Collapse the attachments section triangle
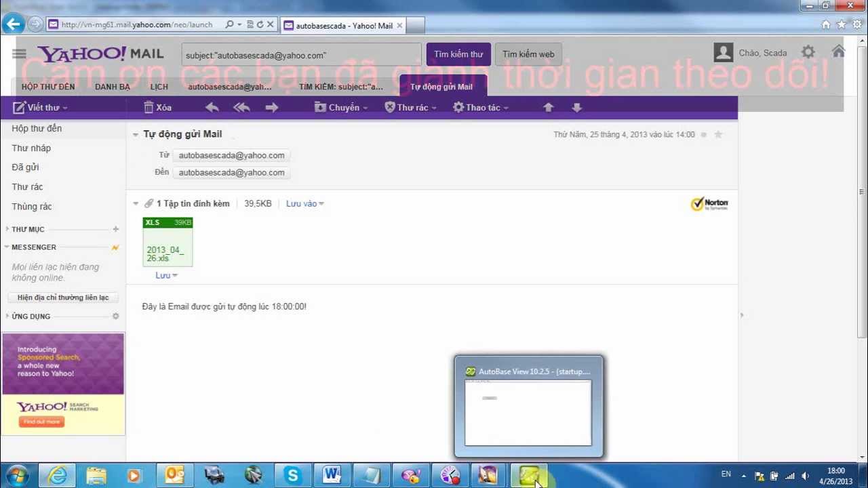The width and height of the screenshot is (868, 488). 136,203
